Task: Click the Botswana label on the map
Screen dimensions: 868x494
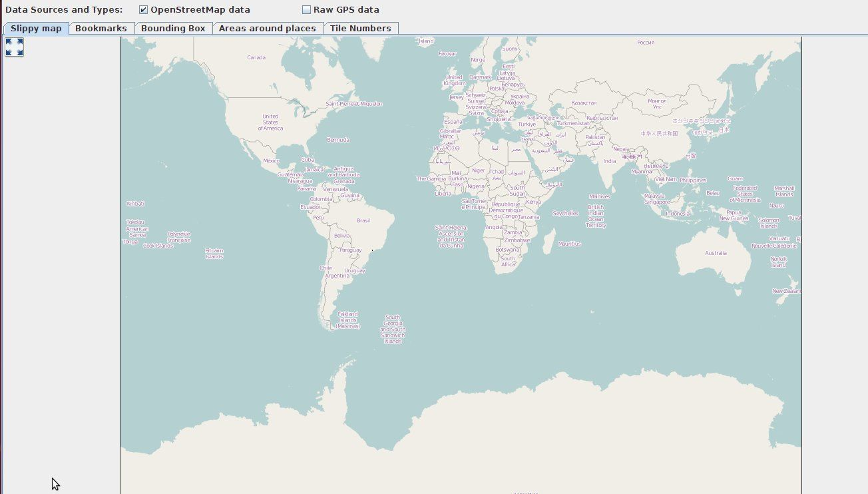Action: [508, 250]
